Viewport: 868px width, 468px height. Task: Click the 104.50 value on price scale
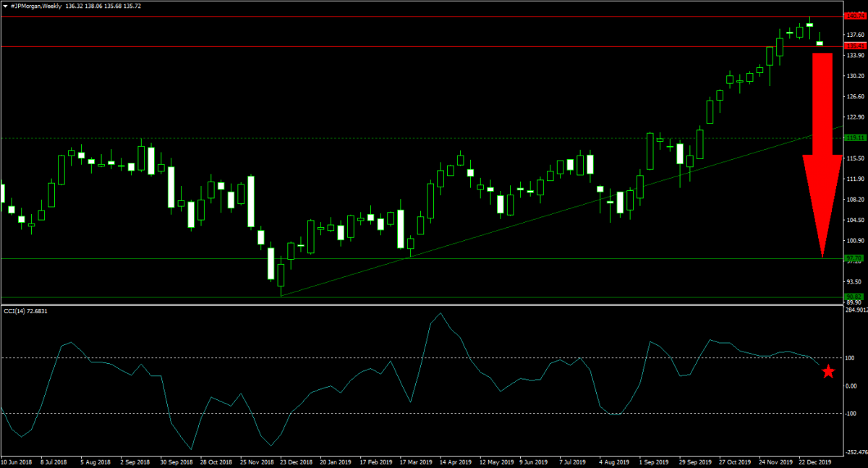coord(856,220)
